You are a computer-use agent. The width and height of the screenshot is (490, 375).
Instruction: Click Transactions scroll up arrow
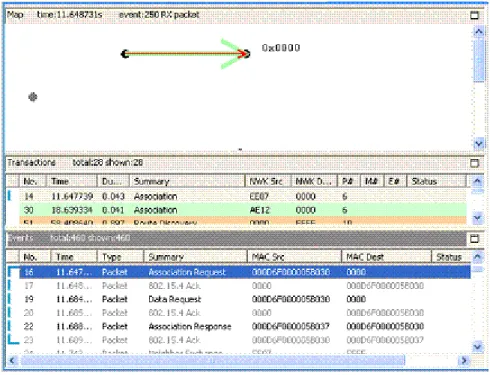coord(477,181)
